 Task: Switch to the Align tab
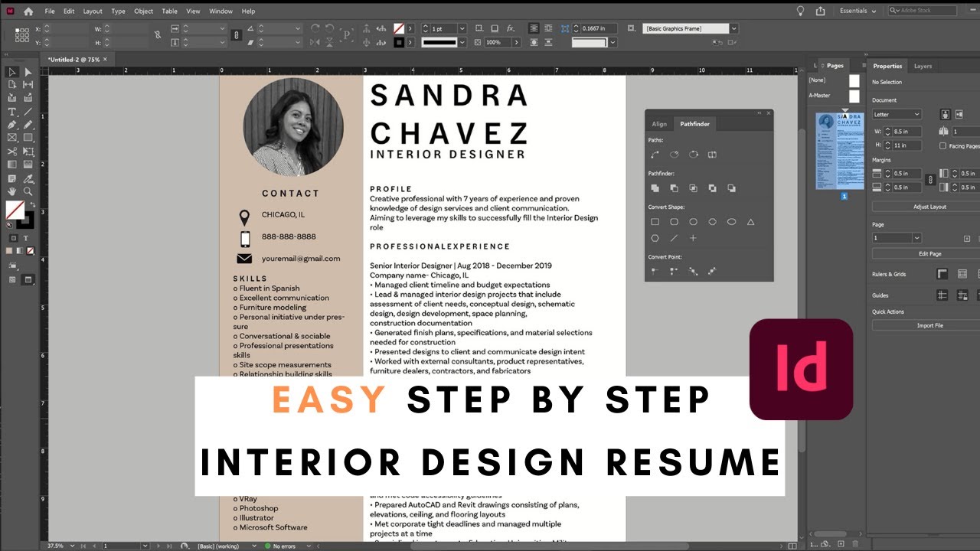659,123
